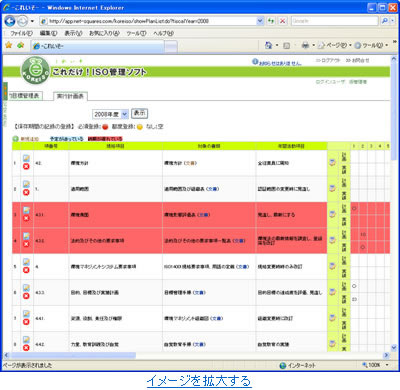Expand the address bar URL dropdown

click(x=260, y=21)
